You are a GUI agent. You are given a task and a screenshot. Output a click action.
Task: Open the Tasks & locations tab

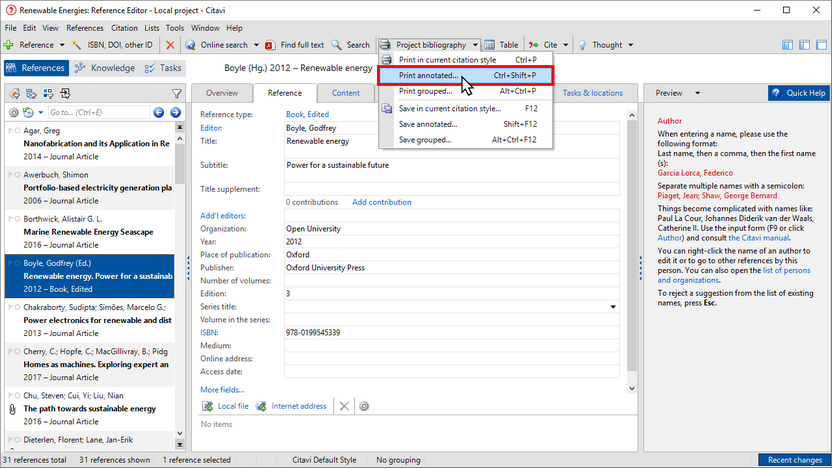593,93
